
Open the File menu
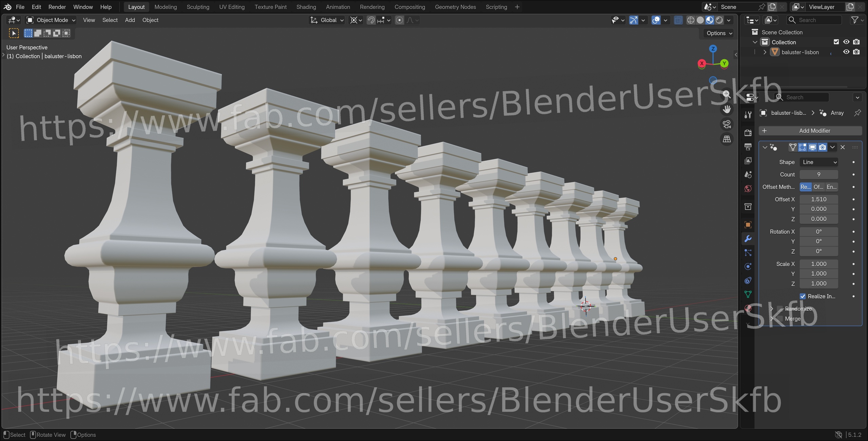click(x=20, y=7)
